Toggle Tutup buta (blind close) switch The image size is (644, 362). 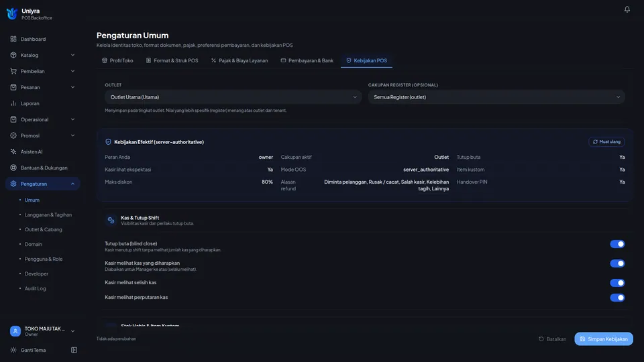click(617, 244)
